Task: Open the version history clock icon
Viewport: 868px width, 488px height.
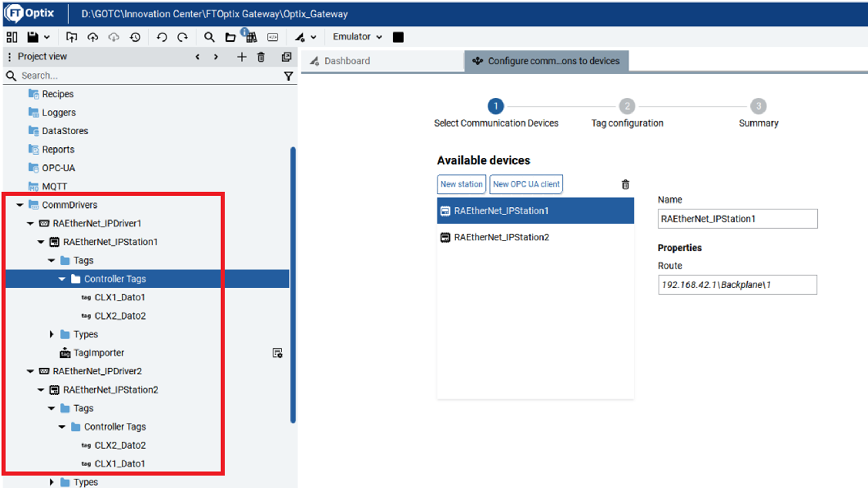Action: click(135, 37)
